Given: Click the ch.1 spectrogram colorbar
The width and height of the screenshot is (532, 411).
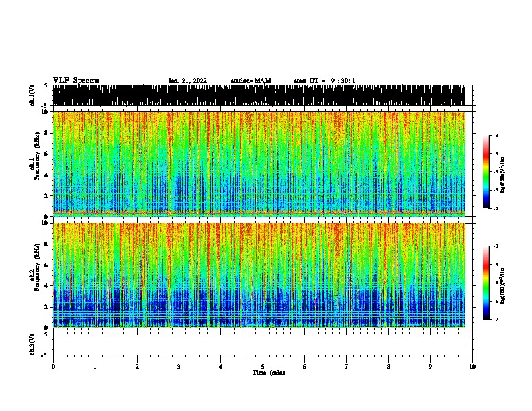Looking at the screenshot, I should pos(486,172).
